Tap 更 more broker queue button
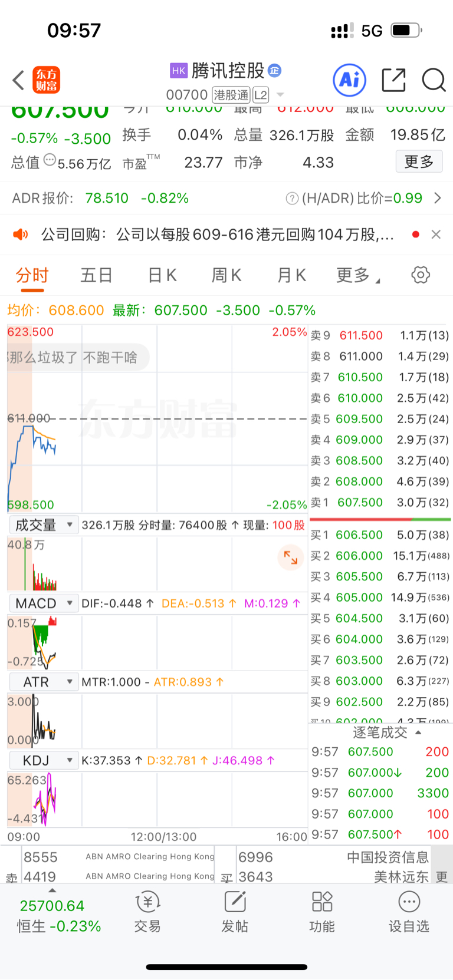The width and height of the screenshot is (453, 980). point(442,877)
